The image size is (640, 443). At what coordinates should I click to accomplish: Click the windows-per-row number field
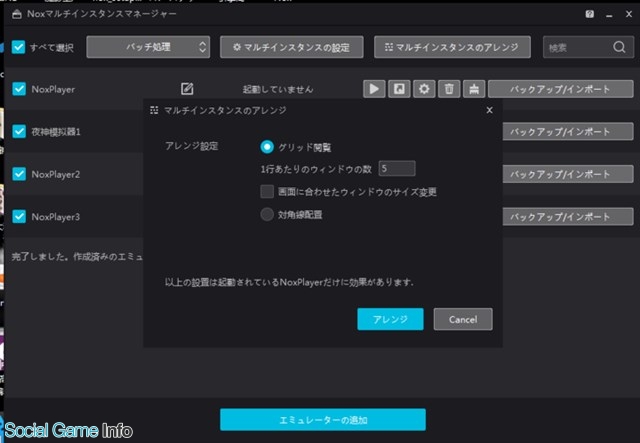(397, 168)
